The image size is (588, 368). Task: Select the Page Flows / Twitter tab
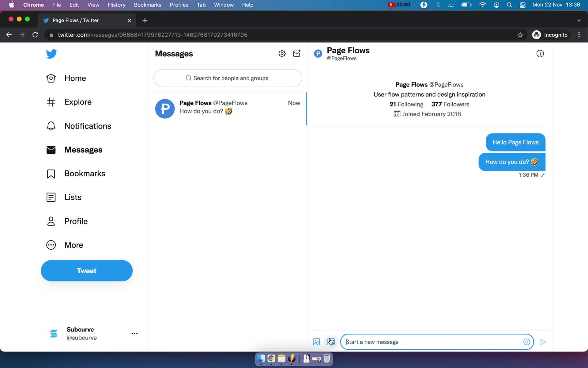[x=87, y=20]
